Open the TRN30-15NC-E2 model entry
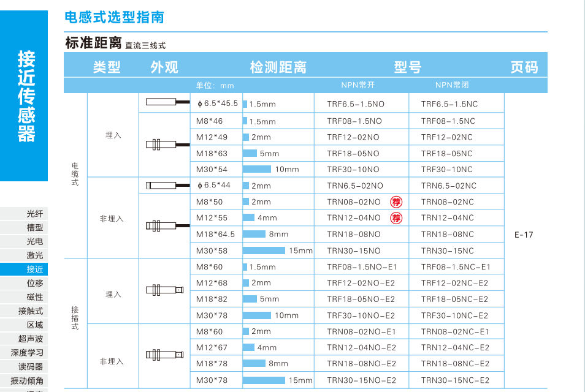Screen dimensions: 585x392 coord(454,380)
